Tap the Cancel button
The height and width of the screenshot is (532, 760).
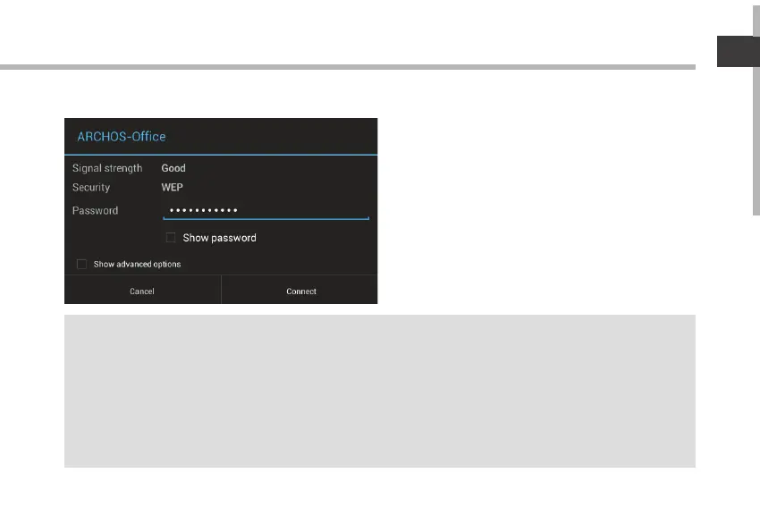[142, 291]
